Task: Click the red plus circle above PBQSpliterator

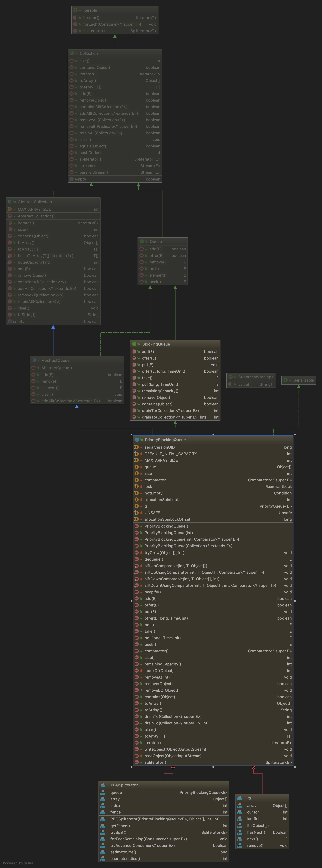Action: point(173,767)
